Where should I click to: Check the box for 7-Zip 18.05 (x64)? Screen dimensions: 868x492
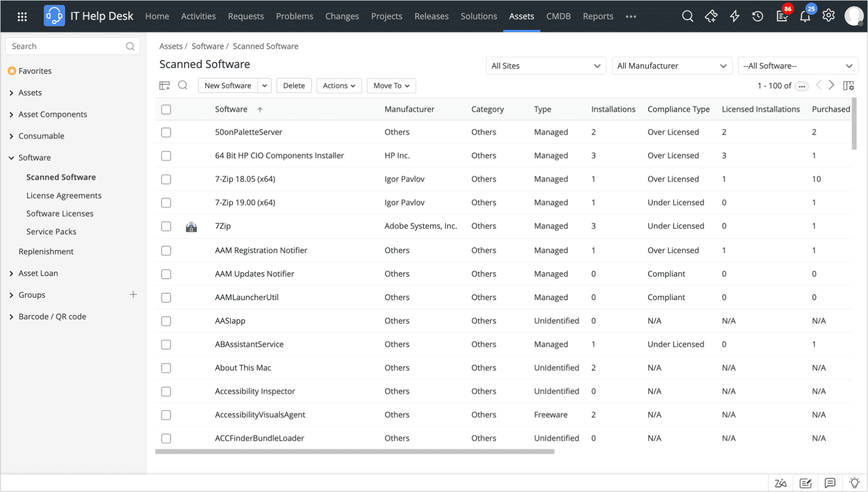point(166,179)
